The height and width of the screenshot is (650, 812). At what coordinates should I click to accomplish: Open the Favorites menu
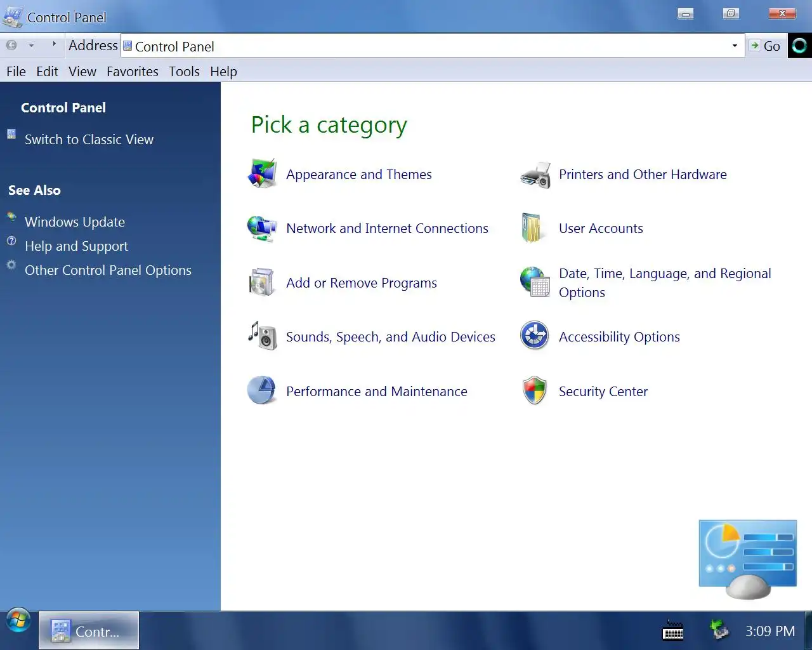coord(133,72)
